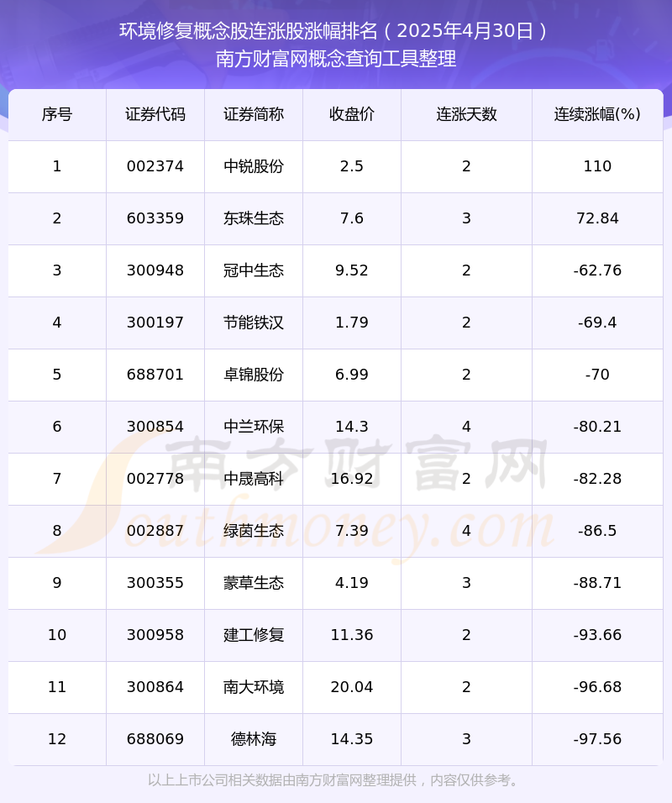Image resolution: width=672 pixels, height=803 pixels.
Task: Select stock name 中晟高科
Action: click(x=254, y=479)
